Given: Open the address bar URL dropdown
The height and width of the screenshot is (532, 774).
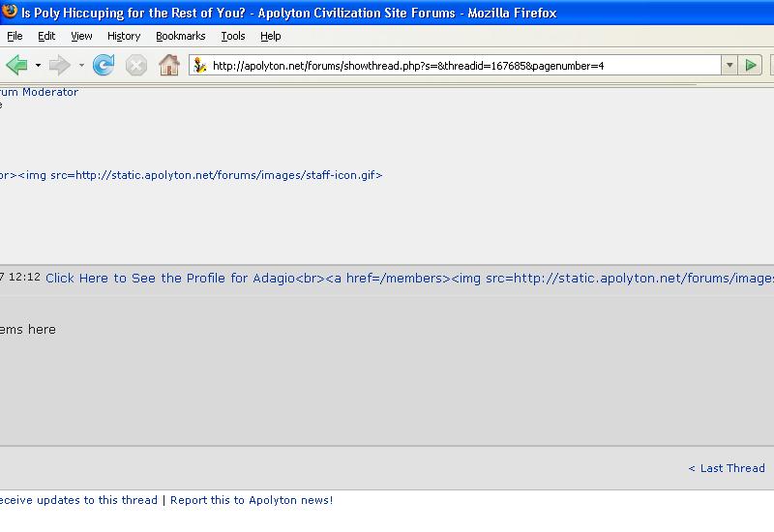Looking at the screenshot, I should point(729,66).
